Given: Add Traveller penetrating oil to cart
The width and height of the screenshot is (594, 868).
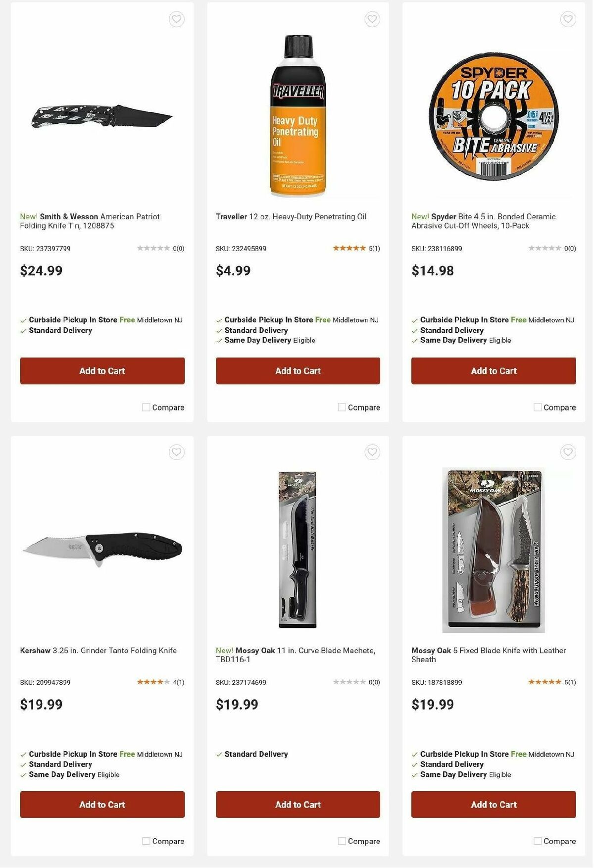Looking at the screenshot, I should [297, 371].
